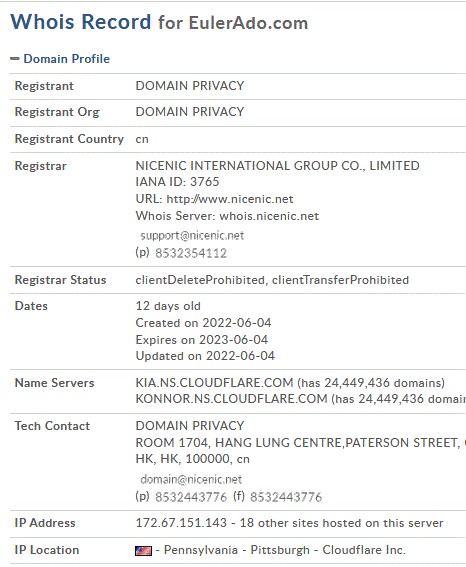Open the 24,449,436 domains count for KIA nameserver
Viewport: 466px width, 567px height.
pos(371,383)
